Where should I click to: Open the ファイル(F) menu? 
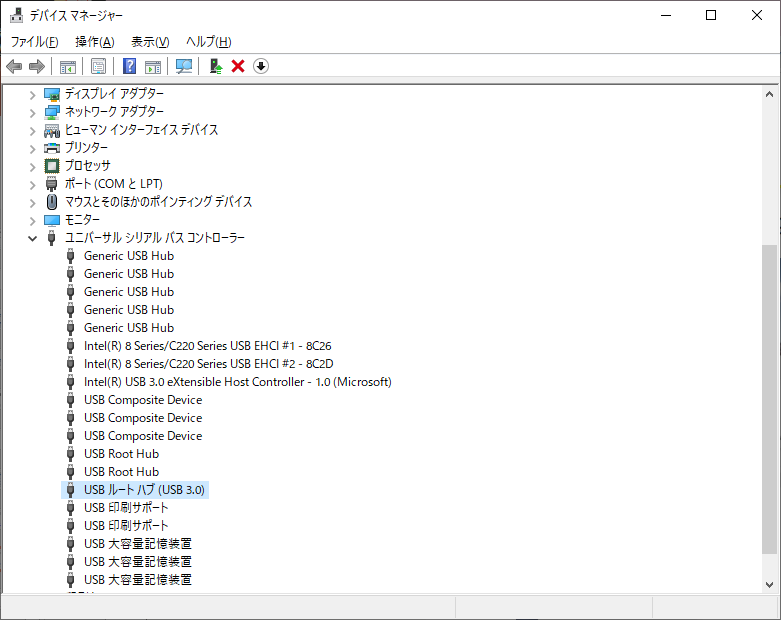(34, 41)
